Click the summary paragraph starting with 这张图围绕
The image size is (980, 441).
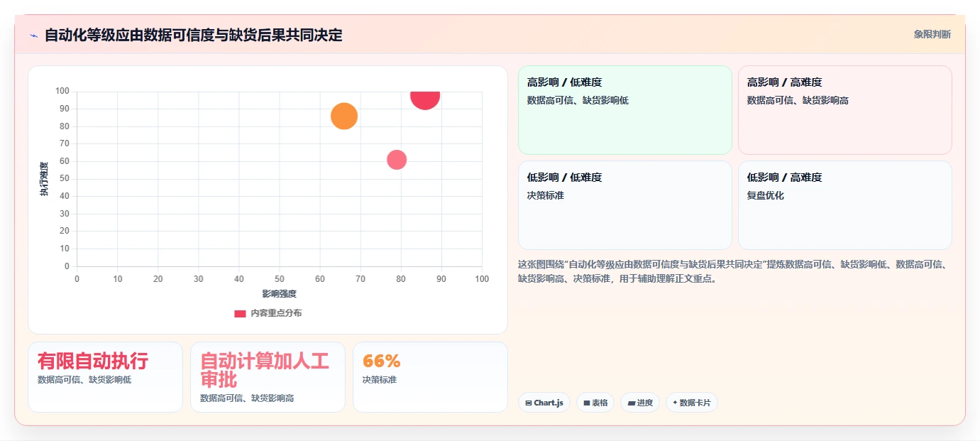pyautogui.click(x=733, y=271)
